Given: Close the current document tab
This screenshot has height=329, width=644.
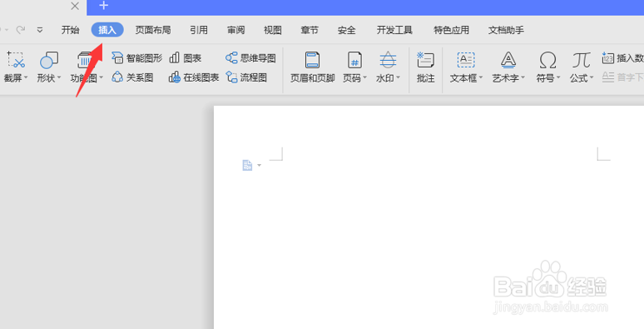Looking at the screenshot, I should 75,6.
